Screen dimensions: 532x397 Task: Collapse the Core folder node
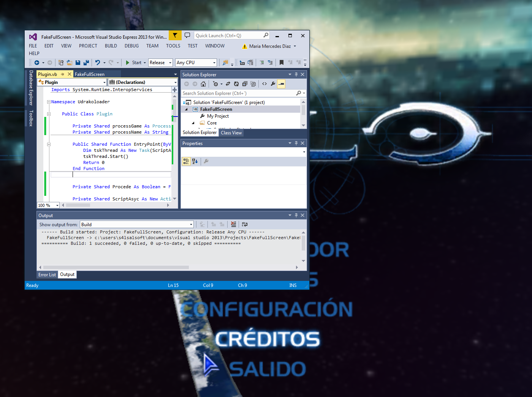(x=193, y=123)
